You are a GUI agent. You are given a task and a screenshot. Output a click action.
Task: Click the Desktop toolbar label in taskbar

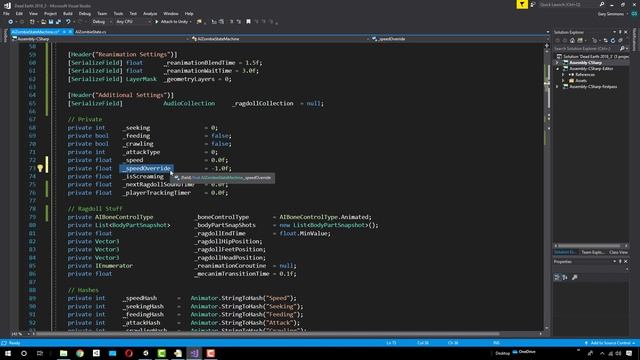point(502,353)
